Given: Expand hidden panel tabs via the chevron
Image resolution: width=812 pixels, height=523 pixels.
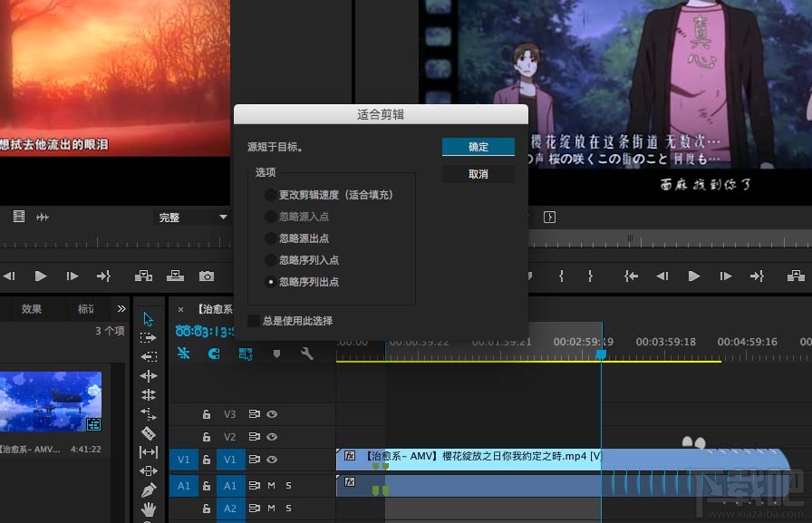Looking at the screenshot, I should click(x=121, y=308).
